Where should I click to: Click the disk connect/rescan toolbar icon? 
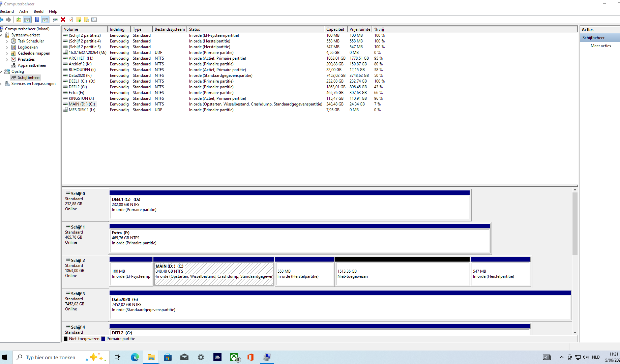55,20
